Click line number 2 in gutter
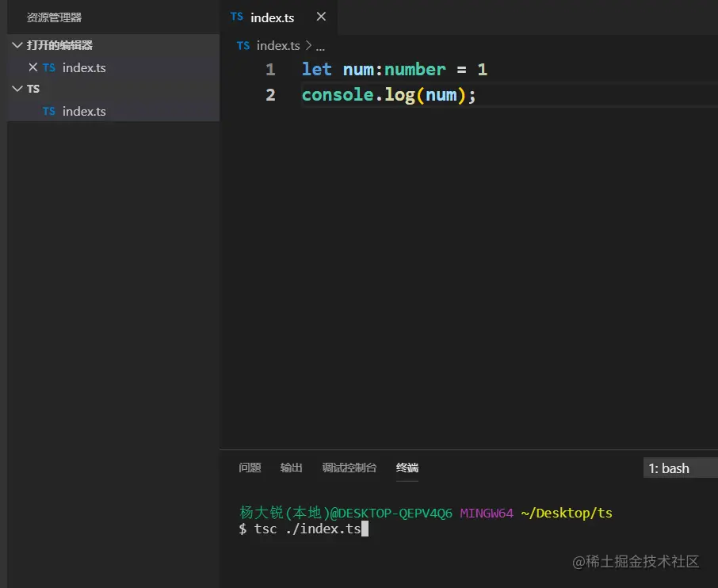 click(270, 95)
